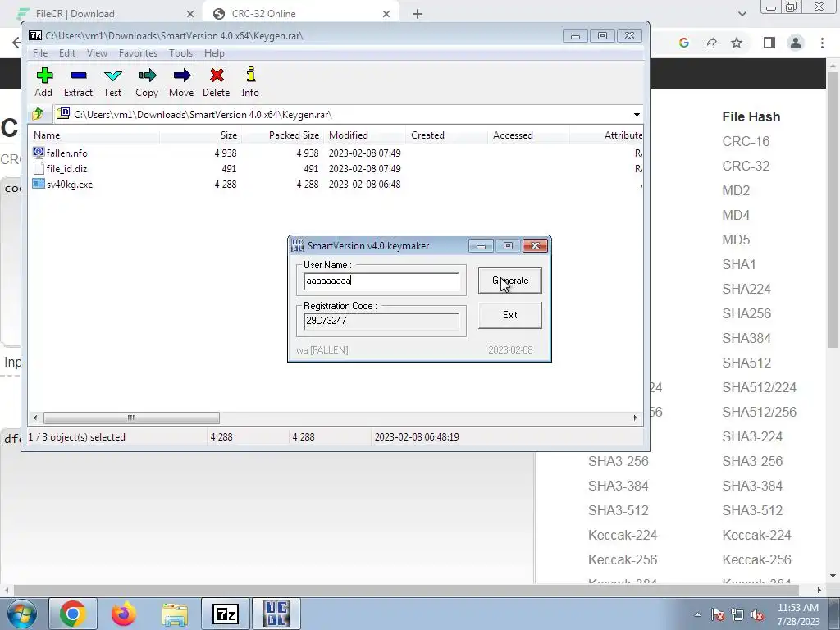Open a new Chrome tab
Viewport: 840px width, 630px height.
(418, 14)
